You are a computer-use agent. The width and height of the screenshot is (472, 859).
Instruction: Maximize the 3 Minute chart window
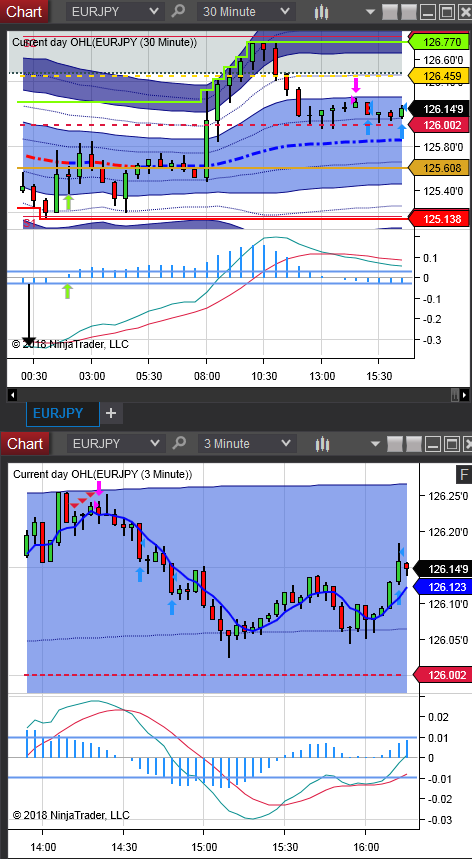coord(450,444)
